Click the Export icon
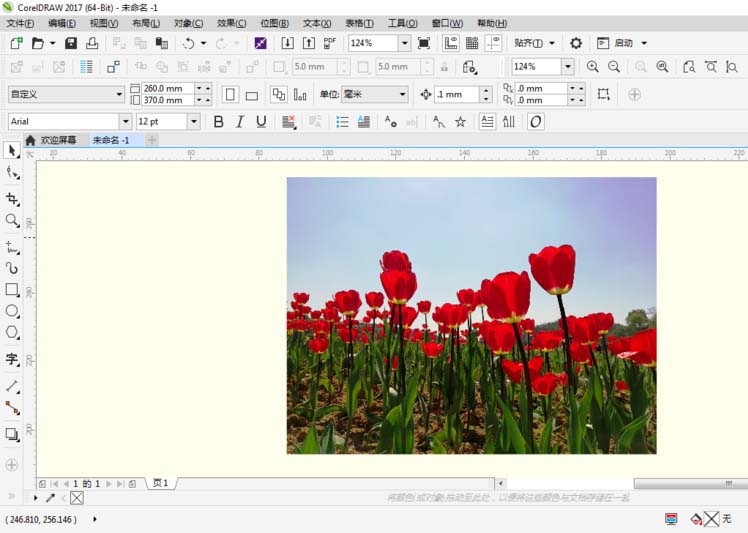Screen dimensions: 748x533 (x=309, y=43)
